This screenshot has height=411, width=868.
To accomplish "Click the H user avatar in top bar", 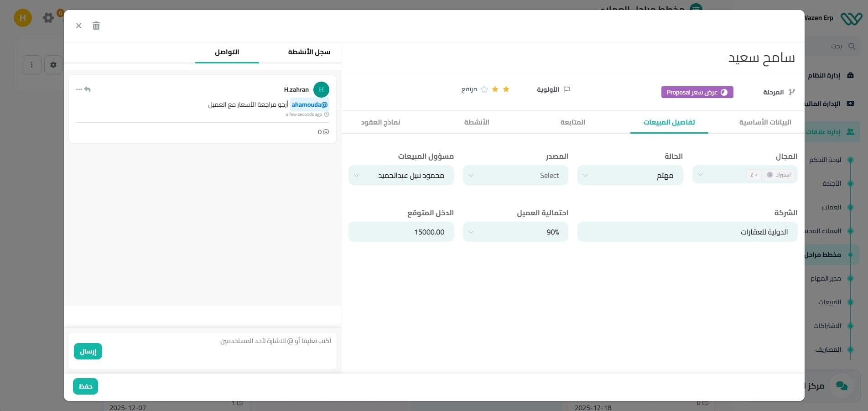I will [23, 18].
